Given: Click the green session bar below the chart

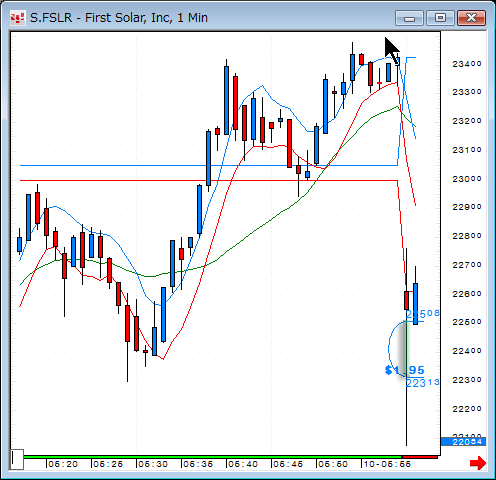Looking at the screenshot, I should point(213,457).
